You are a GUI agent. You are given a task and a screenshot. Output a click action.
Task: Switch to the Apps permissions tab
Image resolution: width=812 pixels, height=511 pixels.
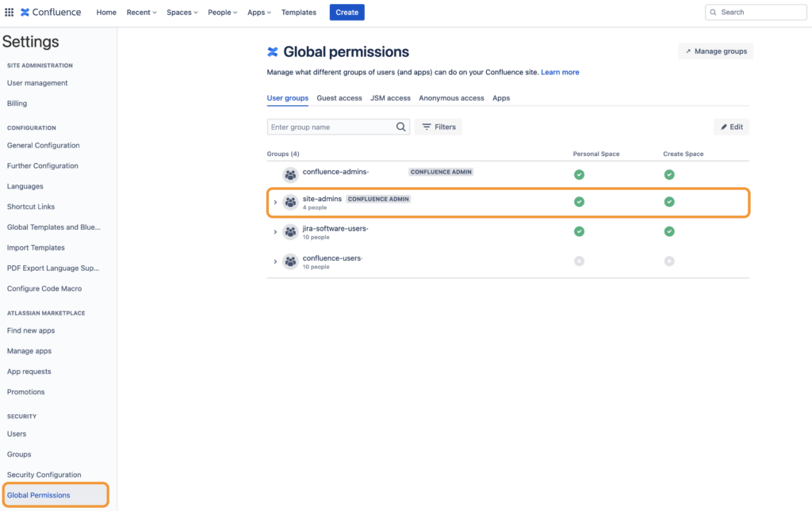click(x=501, y=97)
